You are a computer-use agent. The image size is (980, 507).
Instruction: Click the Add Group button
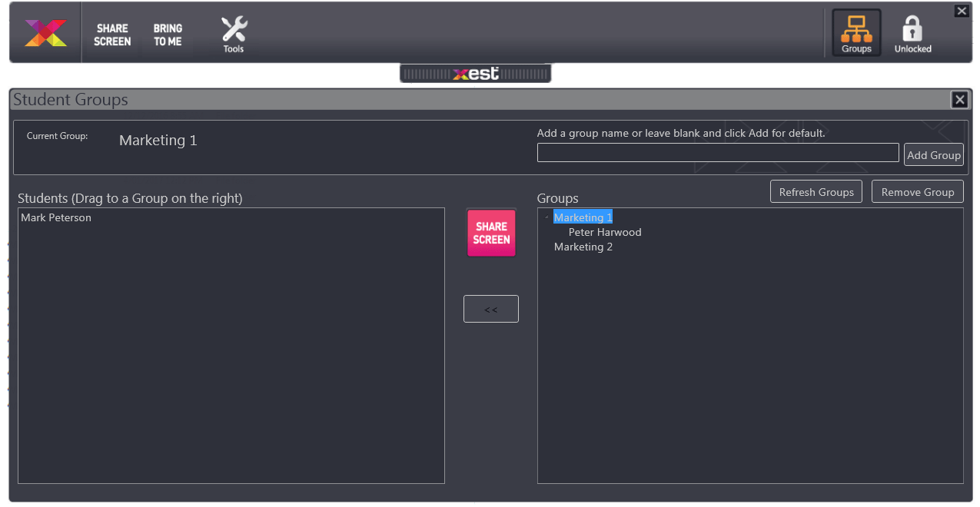click(934, 155)
